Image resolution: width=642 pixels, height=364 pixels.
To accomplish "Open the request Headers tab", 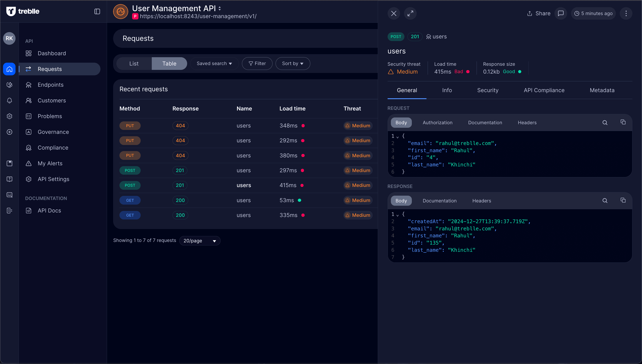I will point(527,122).
